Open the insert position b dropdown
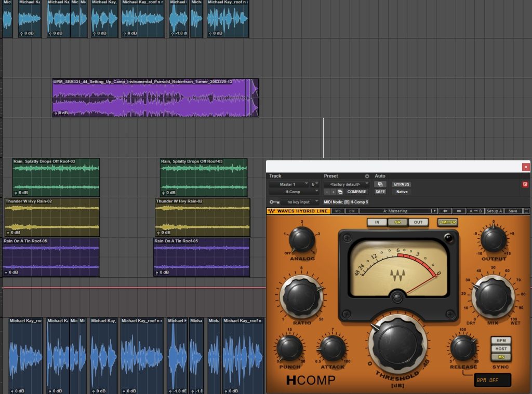Image resolution: width=532 pixels, height=394 pixels. (x=314, y=184)
